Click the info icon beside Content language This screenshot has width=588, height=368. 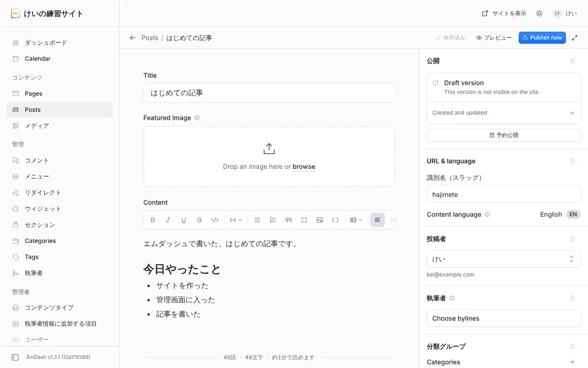pos(487,214)
